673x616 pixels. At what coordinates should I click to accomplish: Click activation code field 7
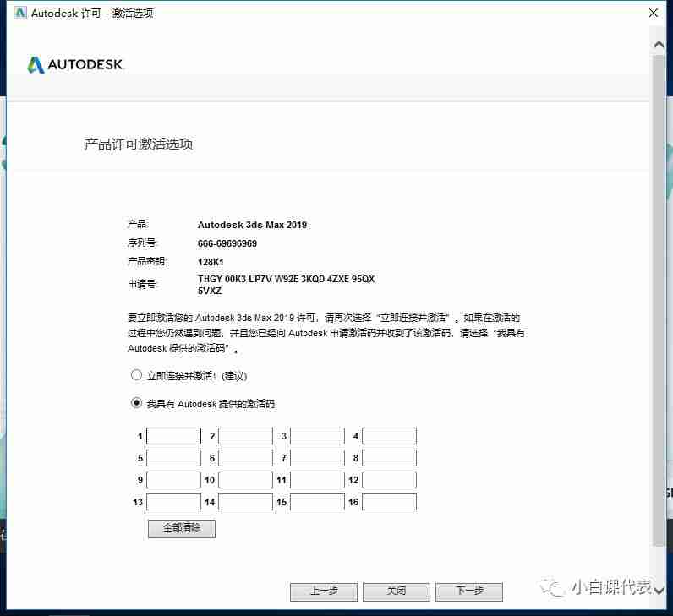coord(317,458)
